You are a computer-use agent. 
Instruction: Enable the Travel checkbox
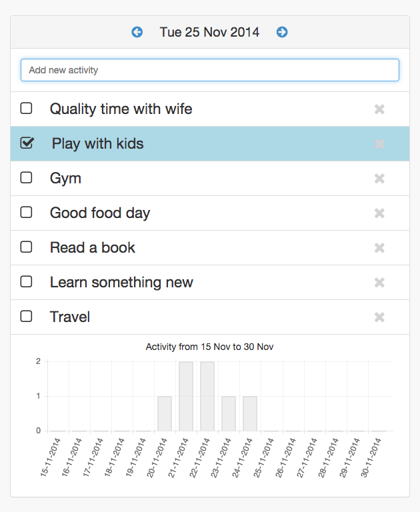coord(26,317)
